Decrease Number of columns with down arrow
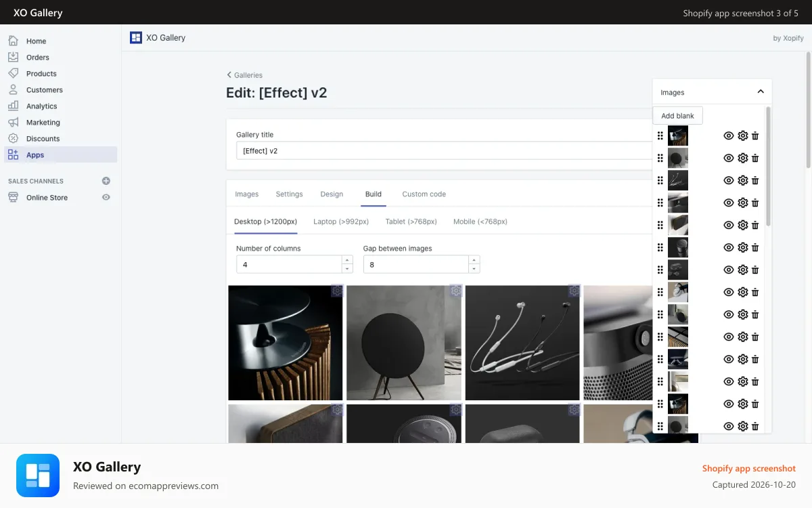Screen dimensions: 812x508 [x=347, y=268]
